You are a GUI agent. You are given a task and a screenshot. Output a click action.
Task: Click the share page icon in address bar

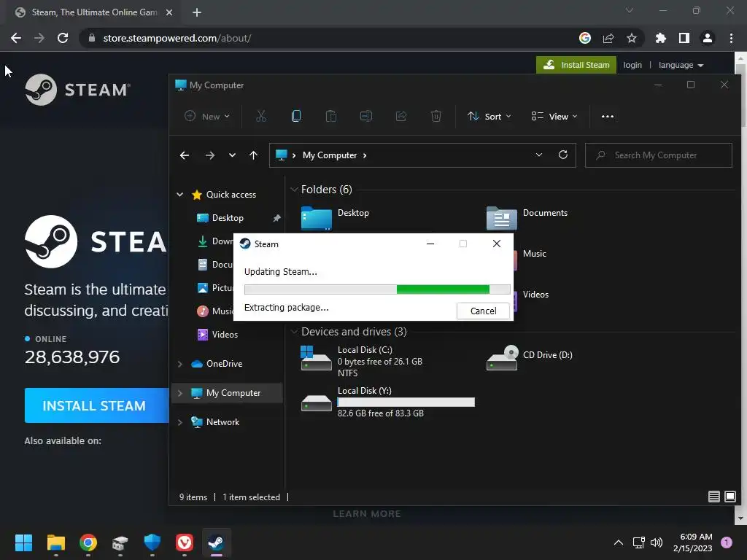(608, 38)
